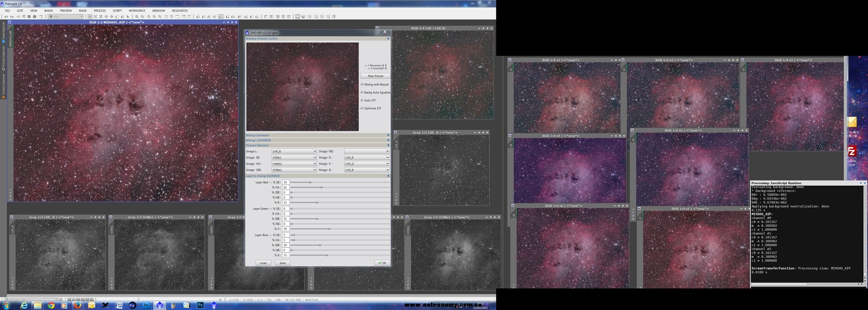Expand the Mixing L SHONRVB section
The image size is (868, 310).
pos(388,140)
